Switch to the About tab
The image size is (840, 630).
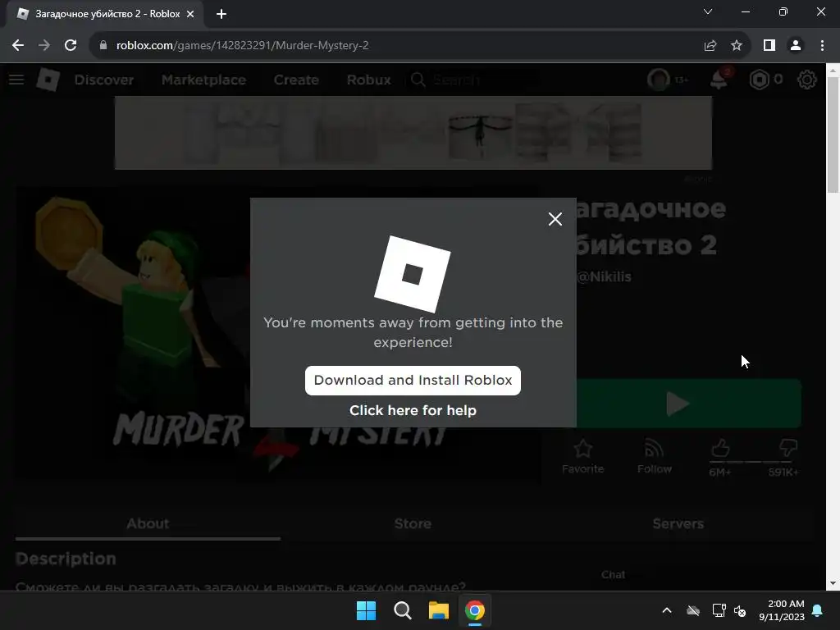148,523
